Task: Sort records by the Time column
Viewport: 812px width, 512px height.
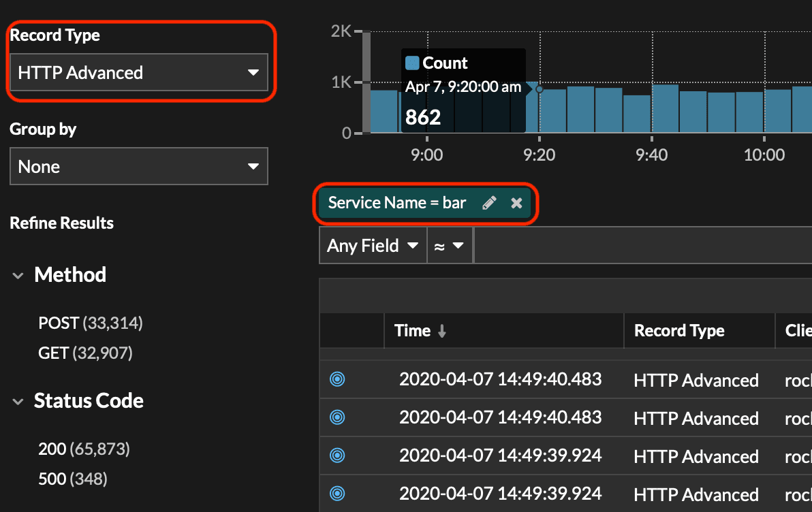Action: 420,330
